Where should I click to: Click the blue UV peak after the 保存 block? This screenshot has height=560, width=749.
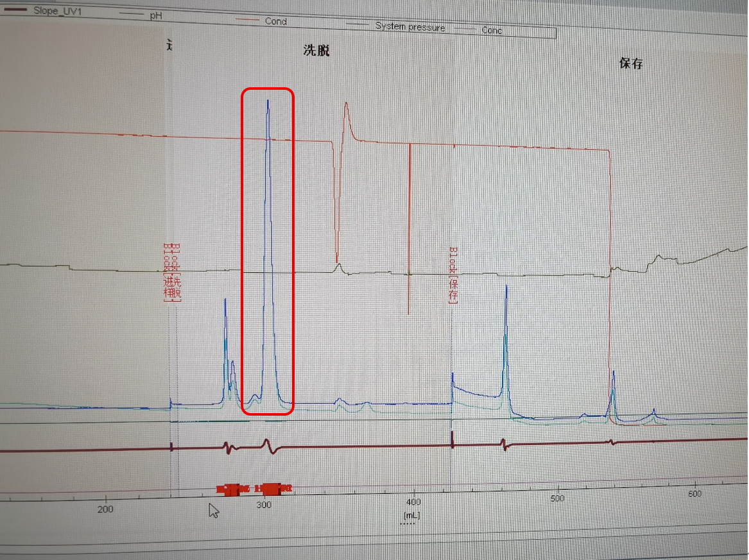pyautogui.click(x=506, y=289)
